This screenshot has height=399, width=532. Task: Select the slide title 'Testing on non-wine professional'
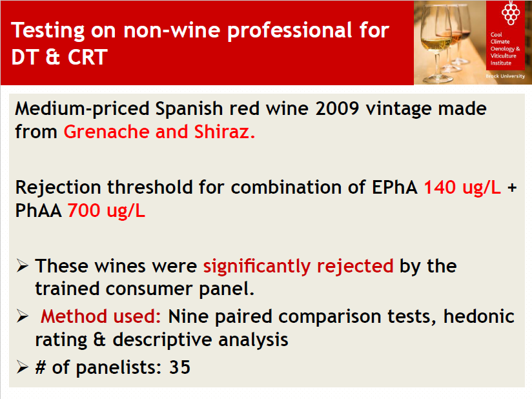click(x=200, y=31)
